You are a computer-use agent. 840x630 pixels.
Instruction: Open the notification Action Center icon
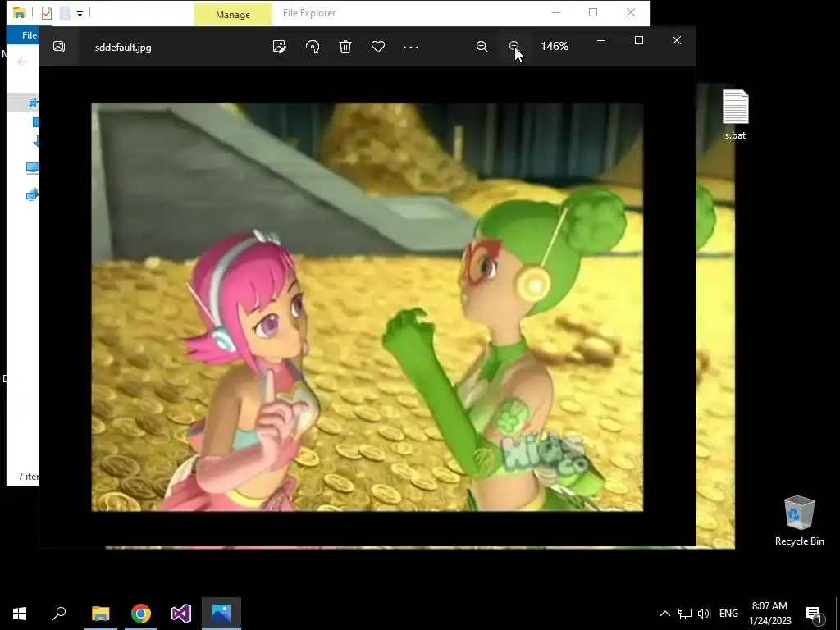click(814, 614)
